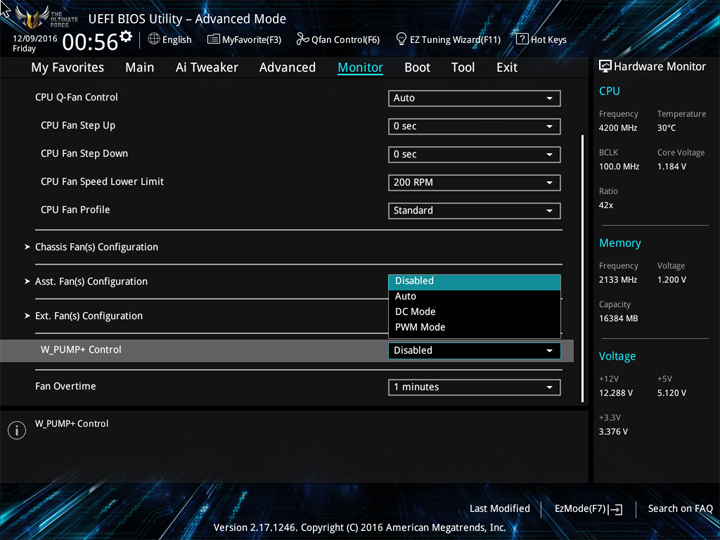Image resolution: width=720 pixels, height=540 pixels.
Task: Click the memory Frequency 2133 MHz value
Action: tap(618, 280)
